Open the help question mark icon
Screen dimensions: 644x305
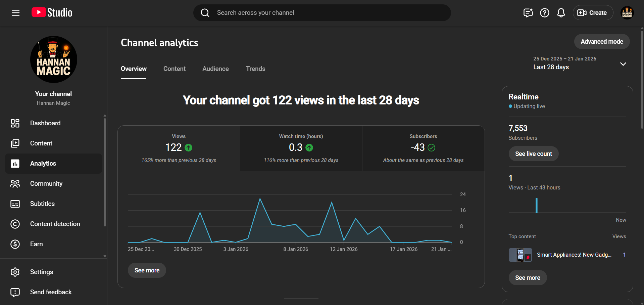point(544,13)
